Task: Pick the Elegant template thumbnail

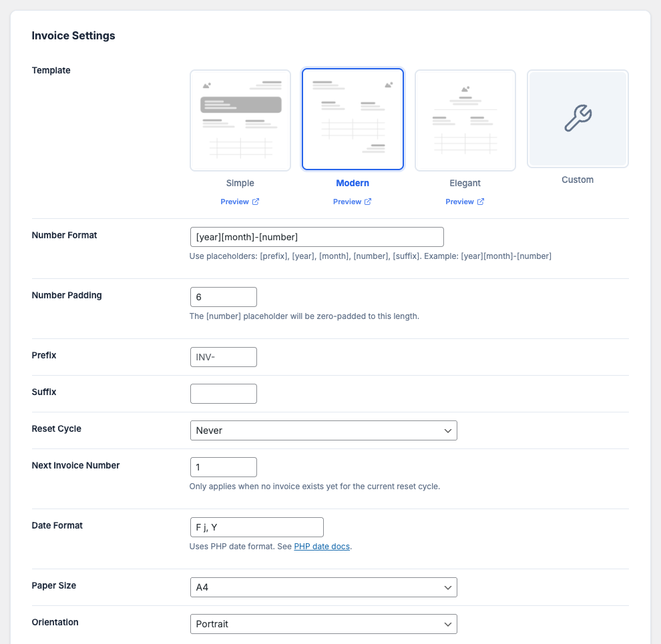Action: [x=465, y=120]
